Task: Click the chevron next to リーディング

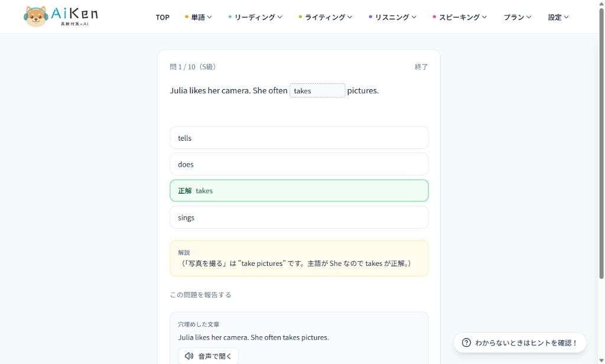Action: pos(279,17)
